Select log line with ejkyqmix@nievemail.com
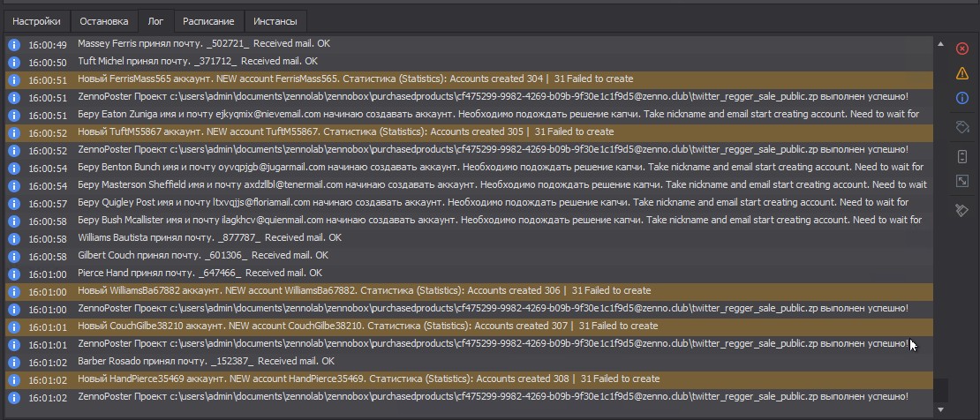The width and height of the screenshot is (980, 420). pos(469,115)
